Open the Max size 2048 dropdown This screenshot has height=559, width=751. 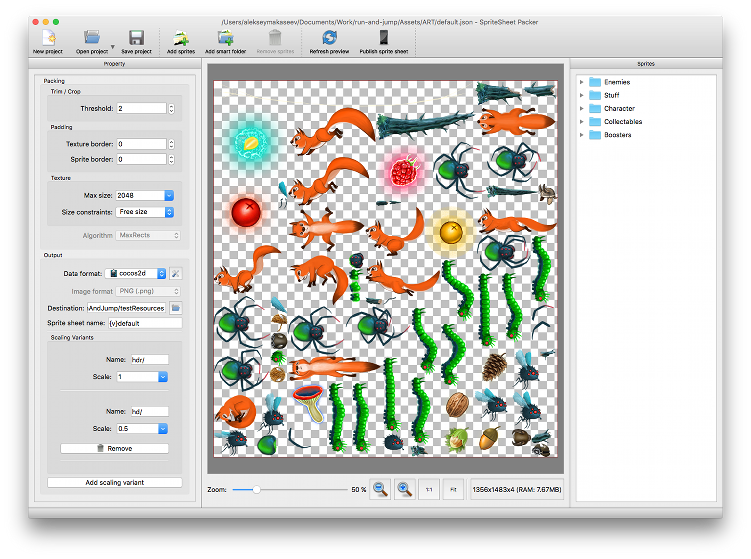[x=145, y=195]
